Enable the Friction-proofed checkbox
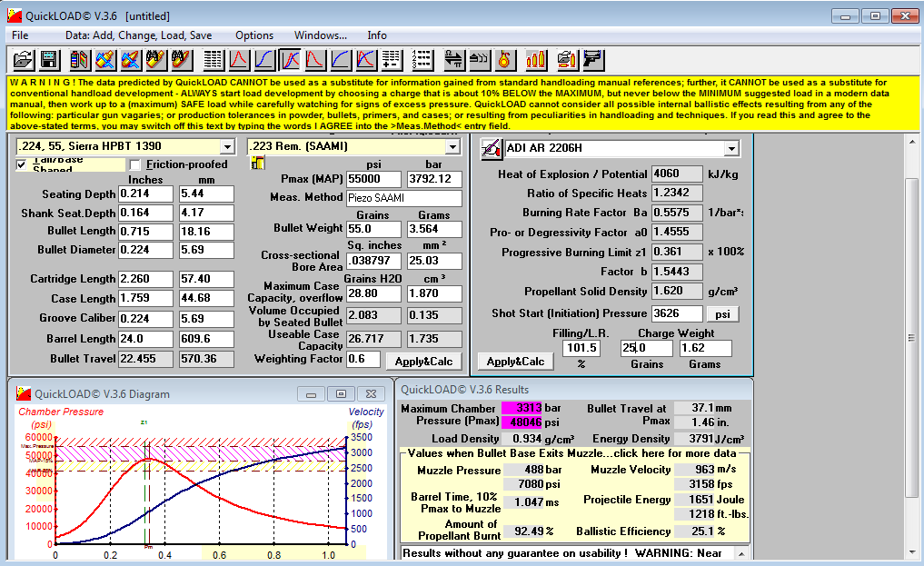Viewport: 924px width, 566px height. (135, 165)
